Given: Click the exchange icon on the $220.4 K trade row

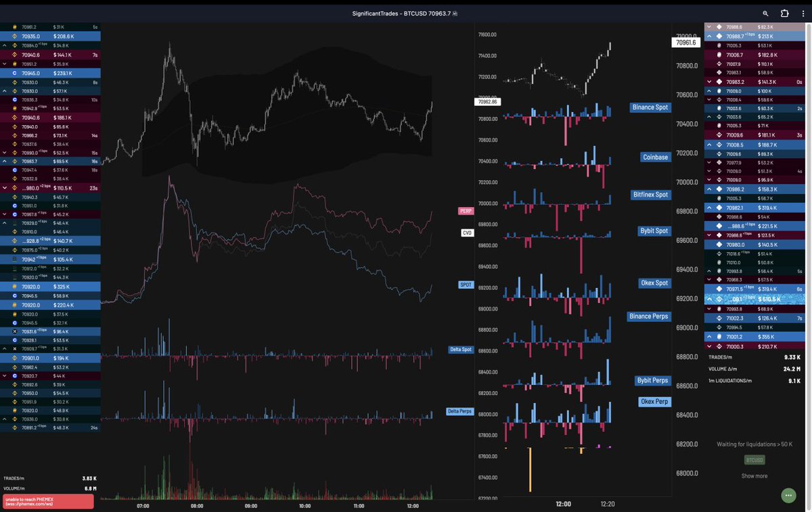Looking at the screenshot, I should [x=15, y=304].
